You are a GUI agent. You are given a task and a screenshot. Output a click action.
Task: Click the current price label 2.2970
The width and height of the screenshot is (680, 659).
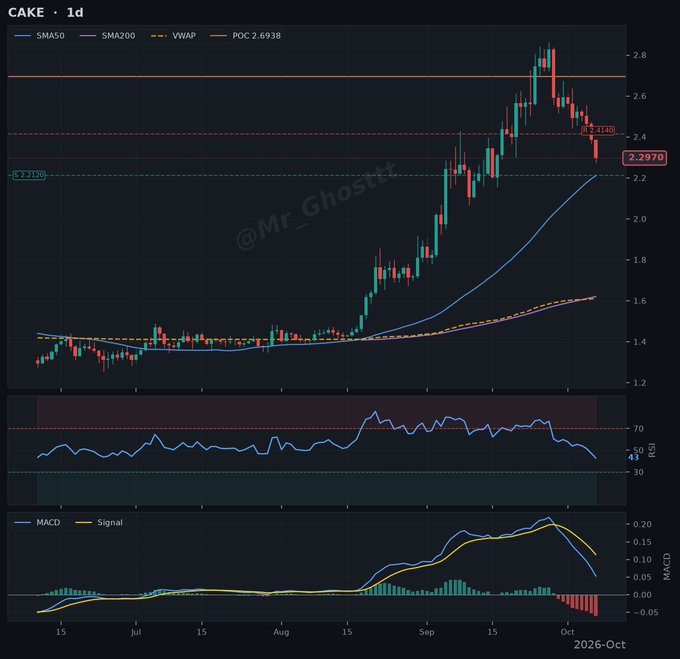pos(644,157)
